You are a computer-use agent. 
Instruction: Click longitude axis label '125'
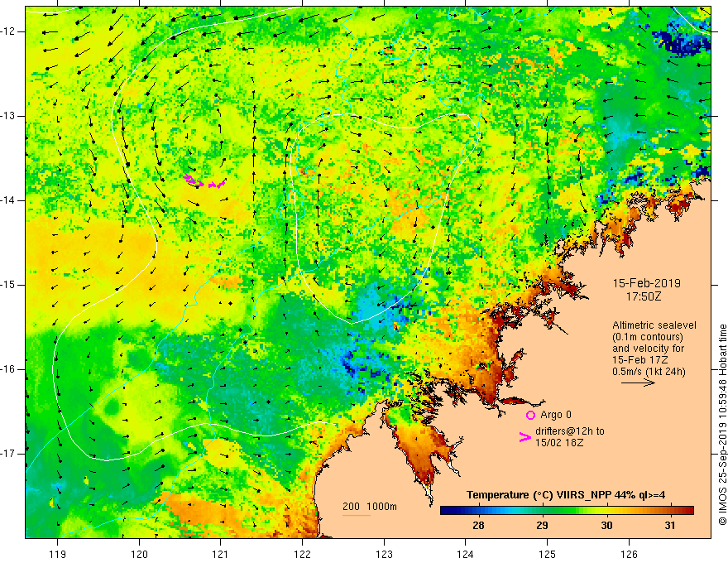[548, 554]
